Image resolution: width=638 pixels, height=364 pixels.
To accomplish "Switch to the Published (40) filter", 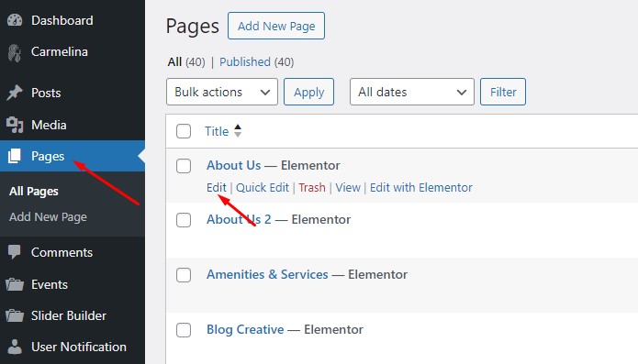I will point(256,61).
